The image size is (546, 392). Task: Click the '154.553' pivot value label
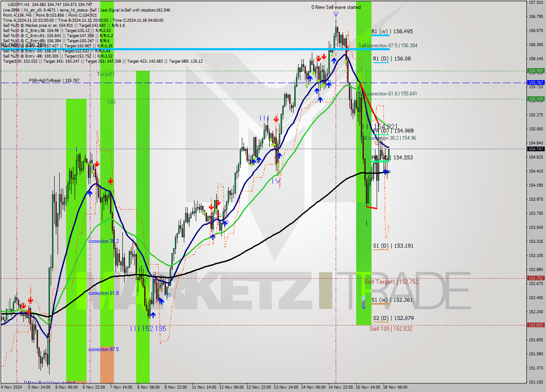point(403,158)
